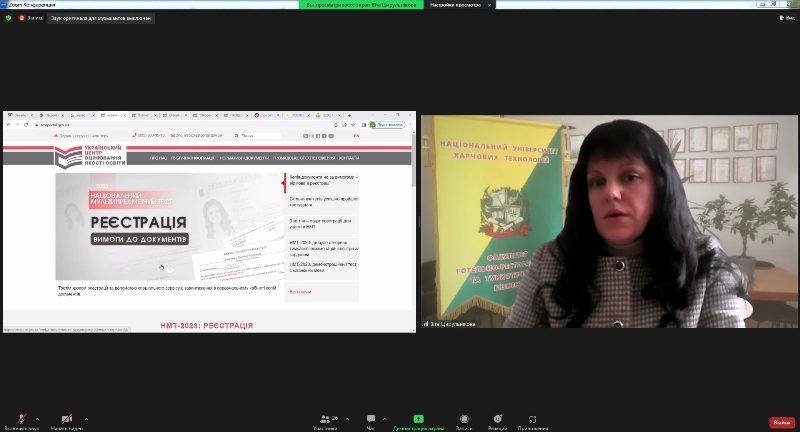Click the email address link in site header
This screenshot has height=432, width=800.
[196, 136]
